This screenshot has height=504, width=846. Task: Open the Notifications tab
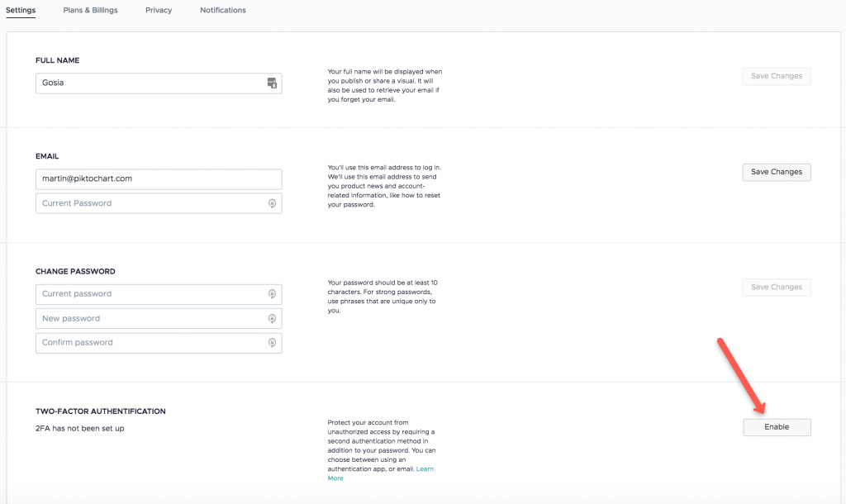[x=223, y=10]
